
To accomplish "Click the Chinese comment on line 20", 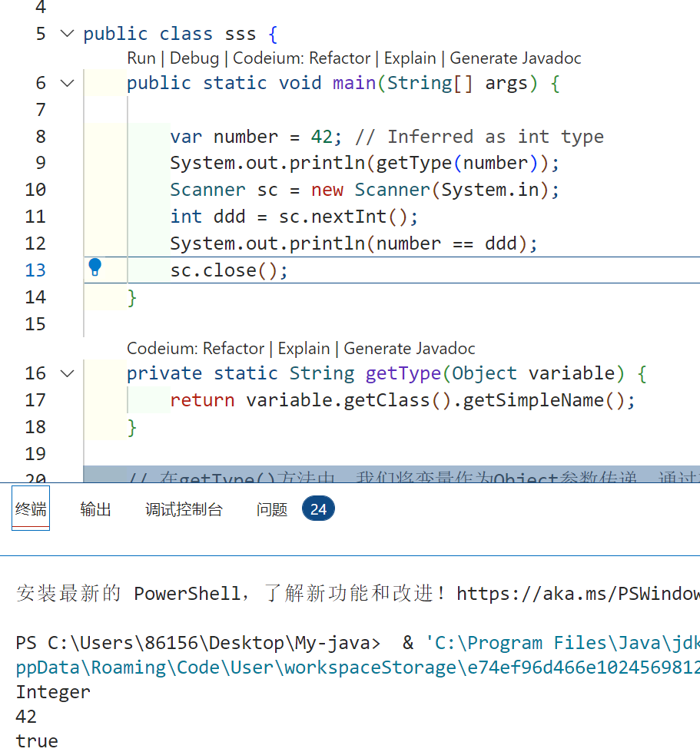I will point(413,477).
